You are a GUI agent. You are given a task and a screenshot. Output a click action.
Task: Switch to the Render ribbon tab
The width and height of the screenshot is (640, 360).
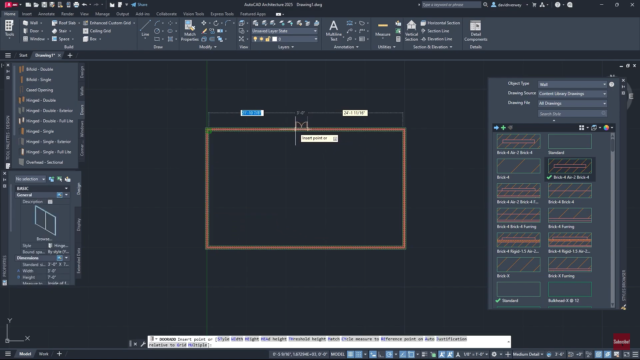pyautogui.click(x=67, y=14)
